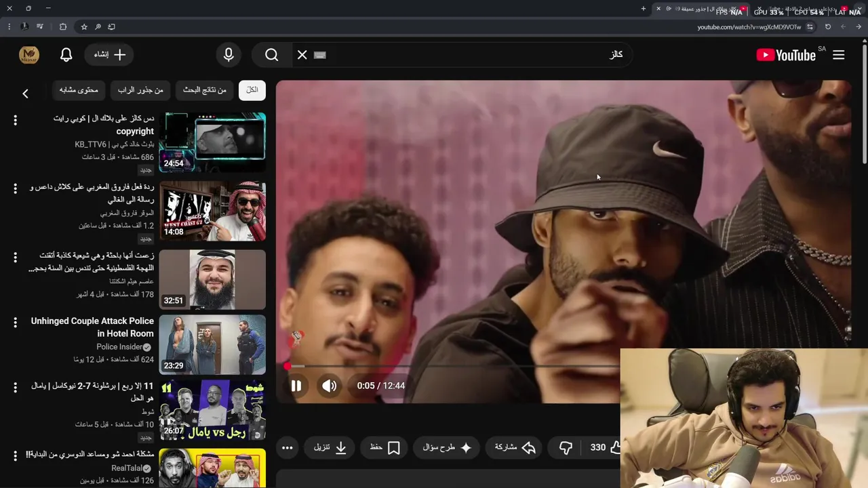Share the video (مشاركة)
868x488 pixels.
click(x=514, y=447)
